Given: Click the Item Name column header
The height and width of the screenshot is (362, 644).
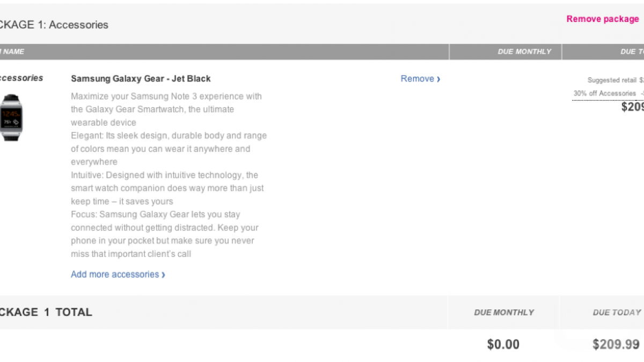Looking at the screenshot, I should (12, 52).
